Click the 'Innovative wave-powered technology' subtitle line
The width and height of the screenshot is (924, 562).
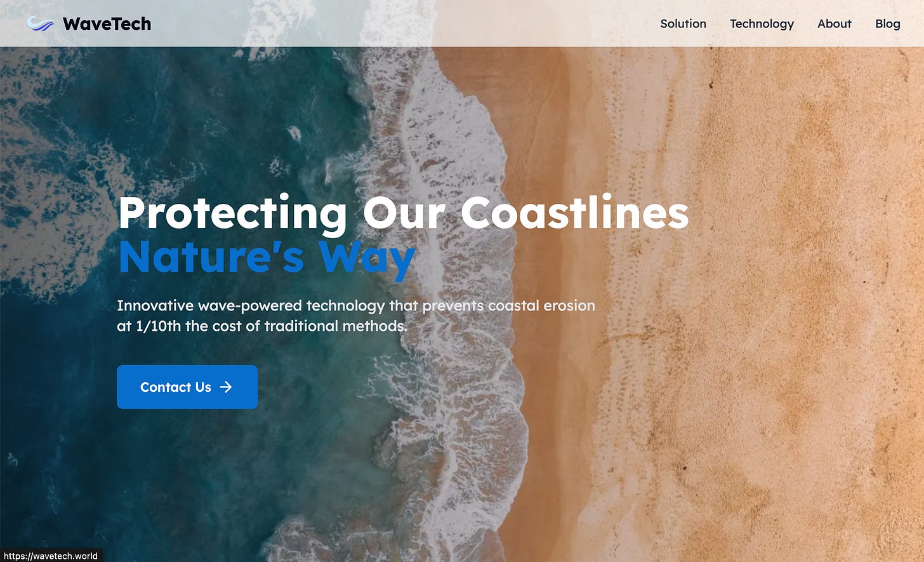356,305
